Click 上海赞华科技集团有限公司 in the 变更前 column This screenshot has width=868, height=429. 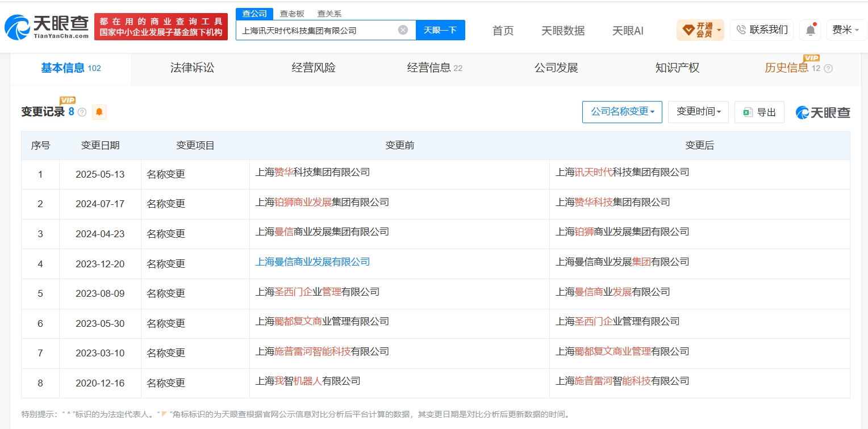313,172
